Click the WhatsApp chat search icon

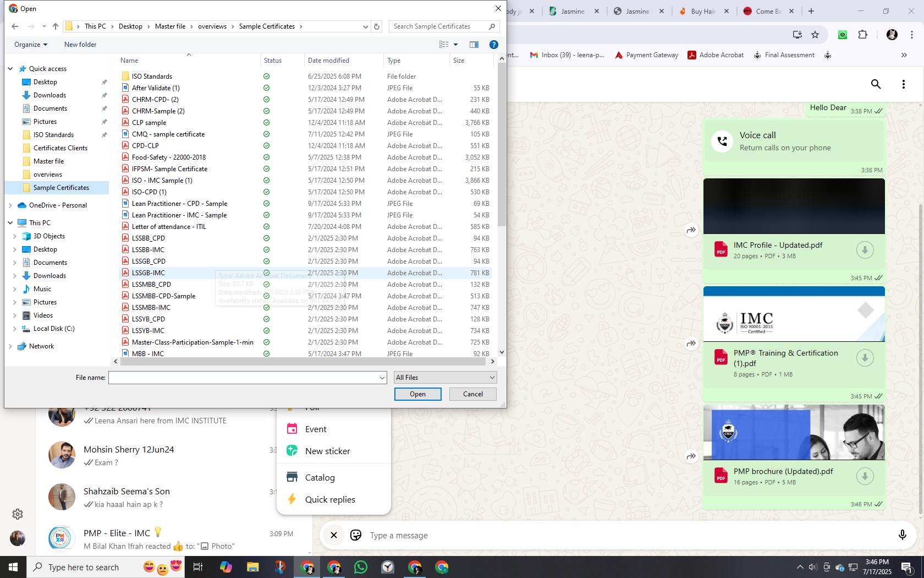(876, 84)
